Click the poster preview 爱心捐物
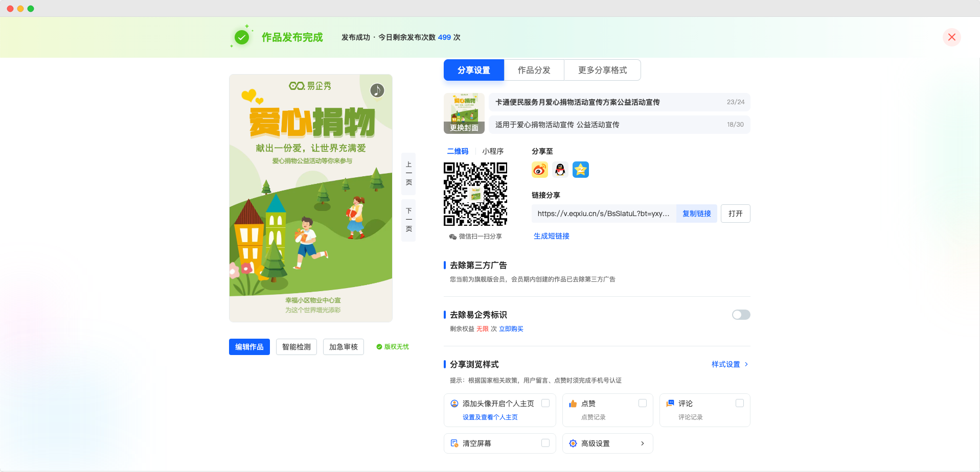The image size is (980, 472). pyautogui.click(x=311, y=198)
